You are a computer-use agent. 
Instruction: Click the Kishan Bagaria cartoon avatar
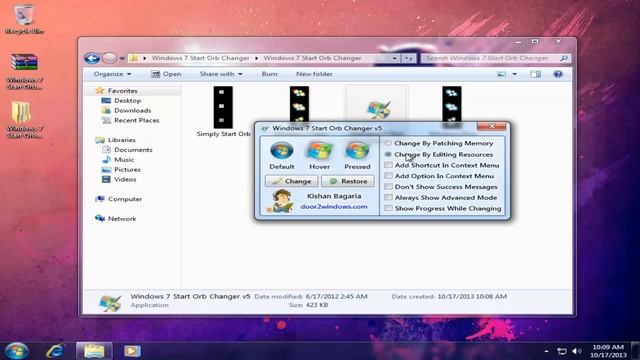click(x=280, y=201)
